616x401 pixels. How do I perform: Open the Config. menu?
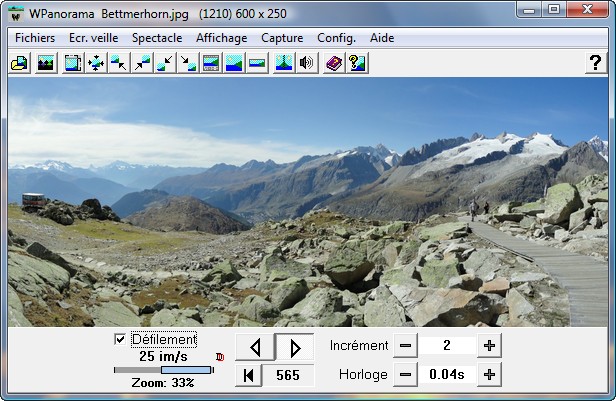336,38
